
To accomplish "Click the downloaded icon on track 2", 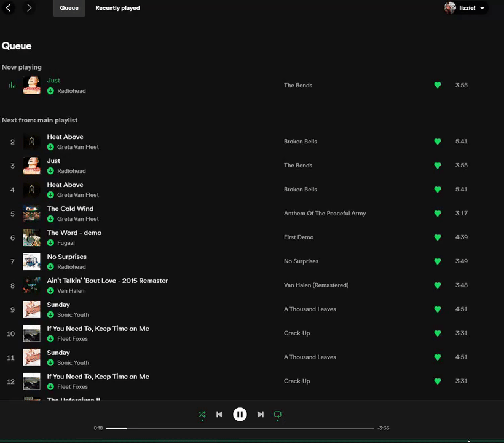I will coord(50,147).
